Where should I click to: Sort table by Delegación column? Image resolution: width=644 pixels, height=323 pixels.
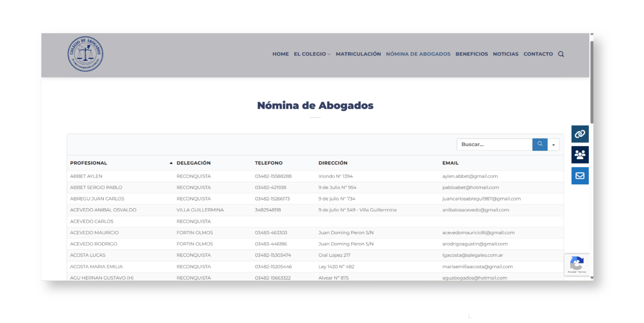pos(193,163)
